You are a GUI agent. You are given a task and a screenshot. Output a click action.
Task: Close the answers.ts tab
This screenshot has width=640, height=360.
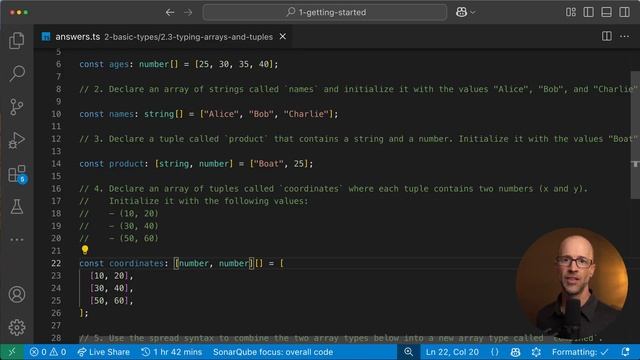(282, 36)
